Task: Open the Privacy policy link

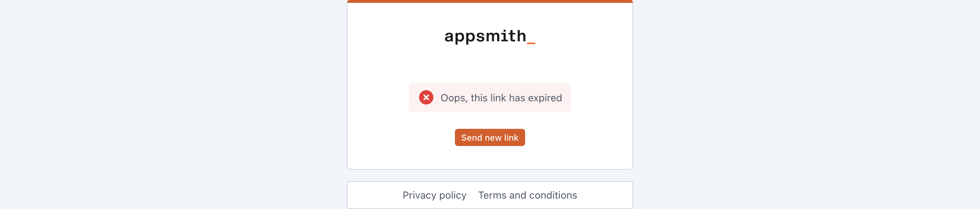Action: (x=434, y=195)
